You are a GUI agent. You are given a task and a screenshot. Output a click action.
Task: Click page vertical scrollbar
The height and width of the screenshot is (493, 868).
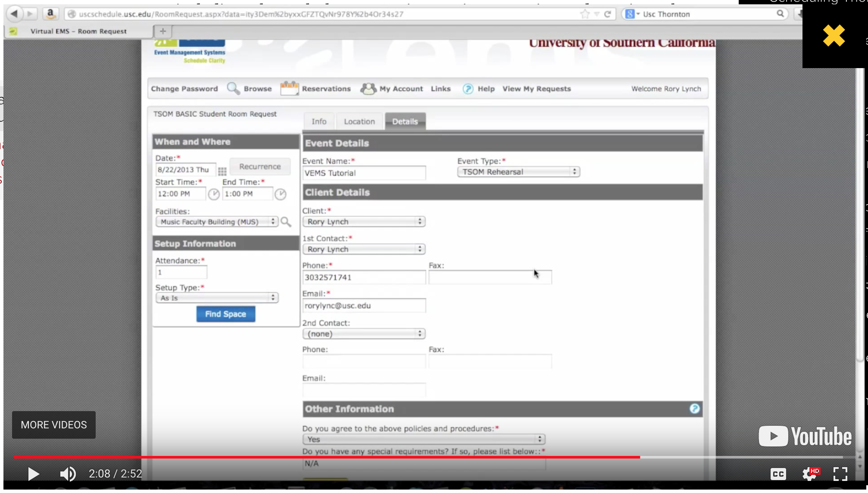coord(860,215)
